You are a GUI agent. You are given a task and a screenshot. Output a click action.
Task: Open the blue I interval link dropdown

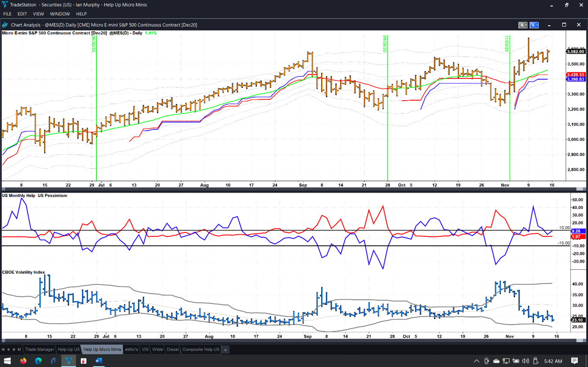(534, 25)
